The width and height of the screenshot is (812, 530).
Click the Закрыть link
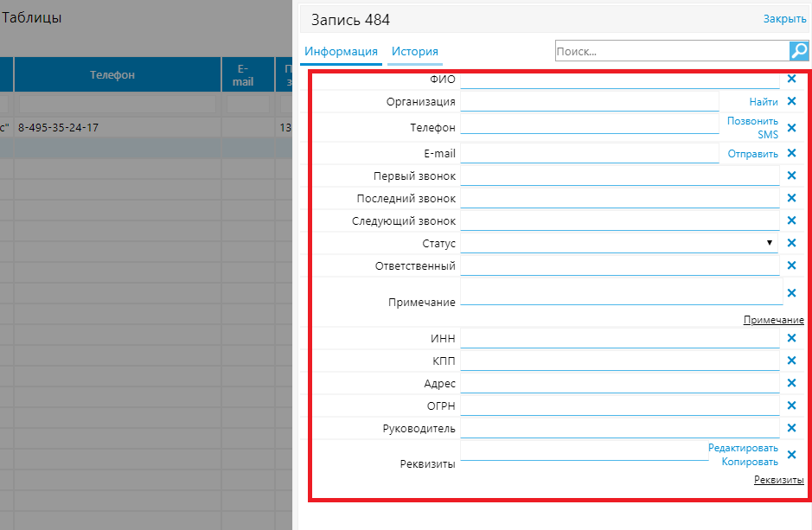click(x=784, y=18)
